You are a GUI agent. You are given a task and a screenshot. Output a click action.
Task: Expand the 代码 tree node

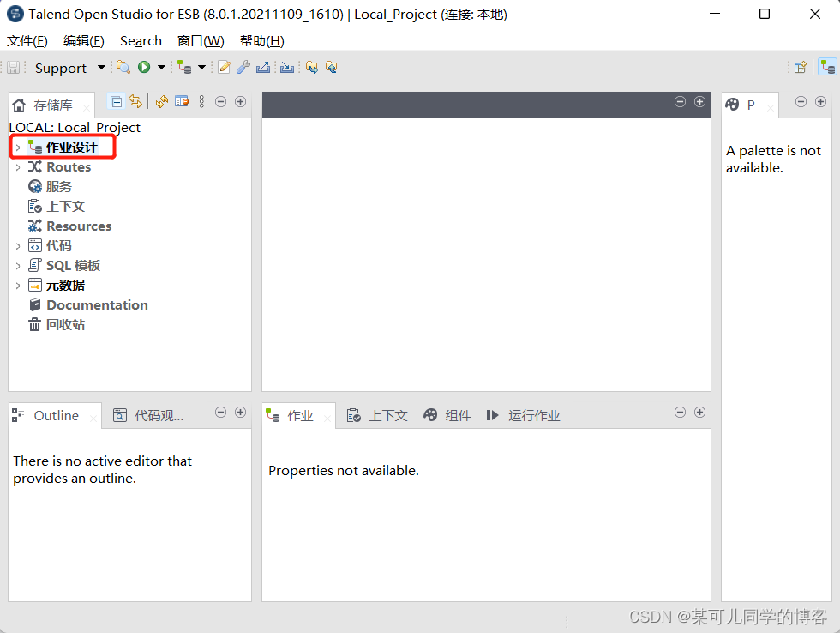pyautogui.click(x=18, y=246)
